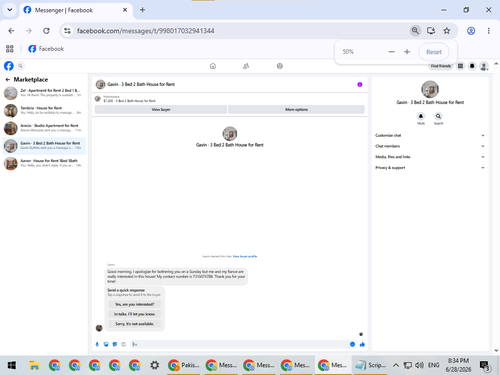Open the account profile menu avatar
Screen dimensions: 500x375
click(484, 66)
